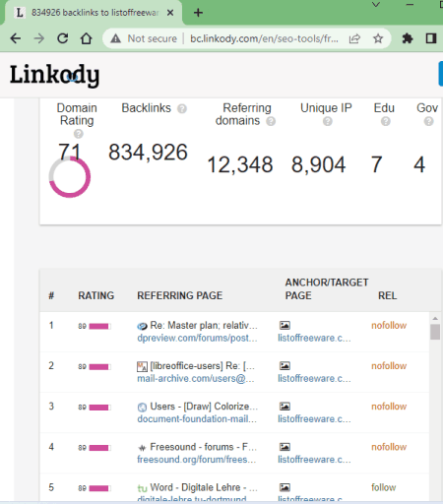Click the image anchor icon in row 1
Image resolution: width=443 pixels, height=504 pixels.
pyautogui.click(x=285, y=325)
